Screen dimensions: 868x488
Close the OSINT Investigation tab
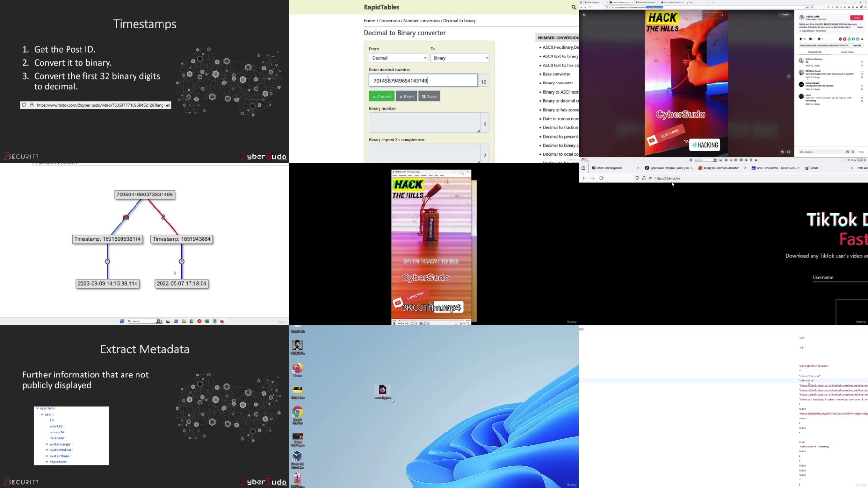click(x=638, y=168)
